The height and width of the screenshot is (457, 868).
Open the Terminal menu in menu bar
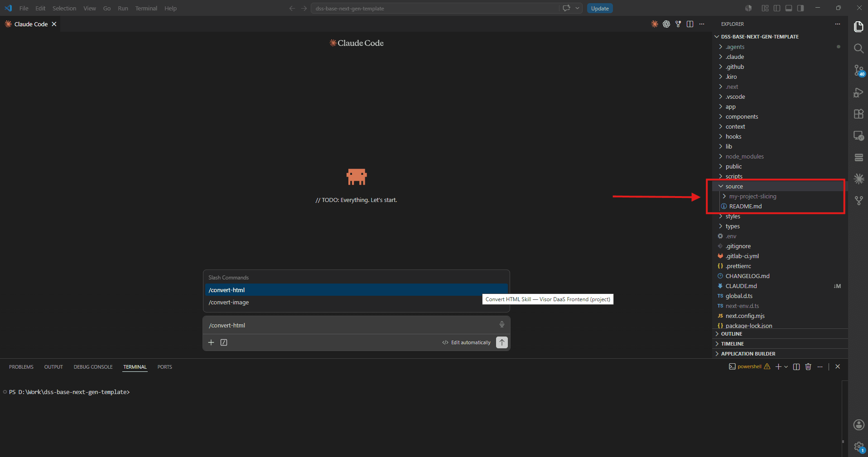pos(146,8)
